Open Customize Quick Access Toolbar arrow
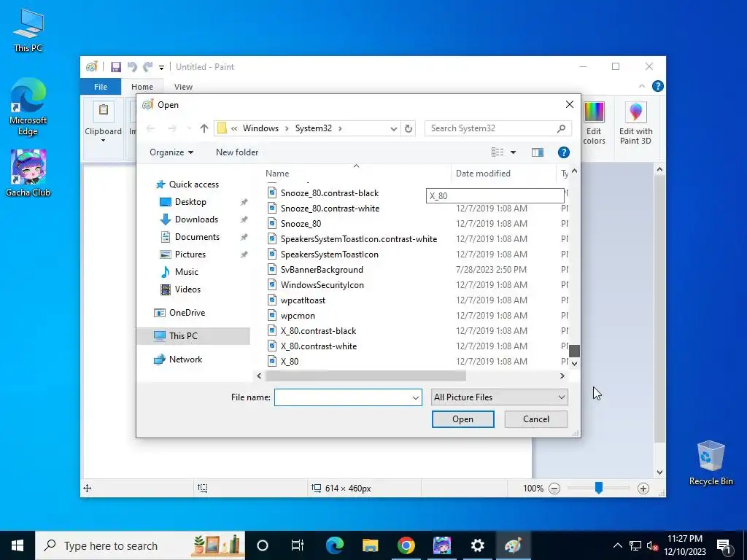The height and width of the screenshot is (560, 747). pyautogui.click(x=161, y=68)
